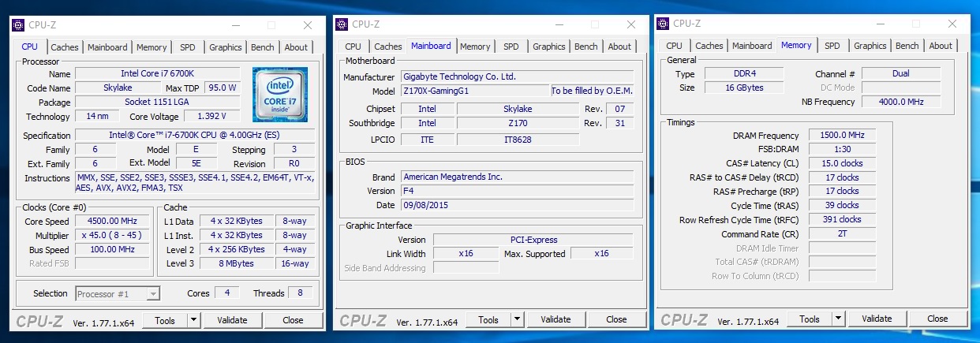Select the Mainboard tab in the Memory window

752,46
